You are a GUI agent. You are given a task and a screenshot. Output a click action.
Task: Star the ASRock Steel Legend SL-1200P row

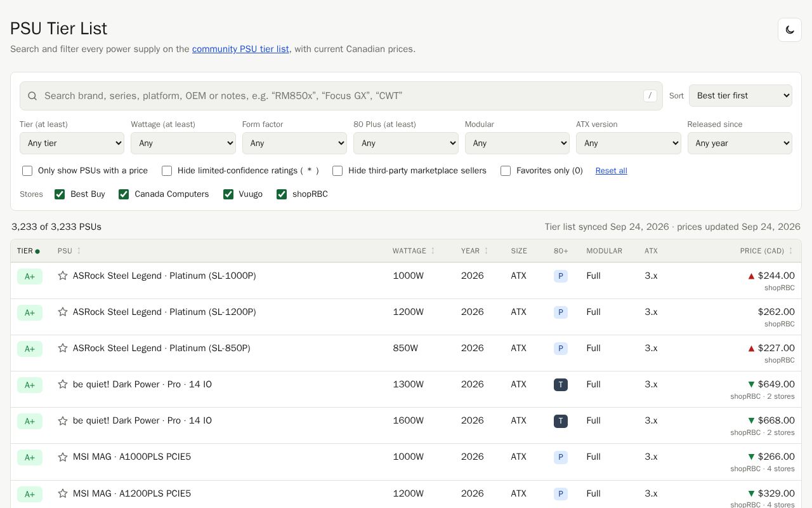(63, 312)
